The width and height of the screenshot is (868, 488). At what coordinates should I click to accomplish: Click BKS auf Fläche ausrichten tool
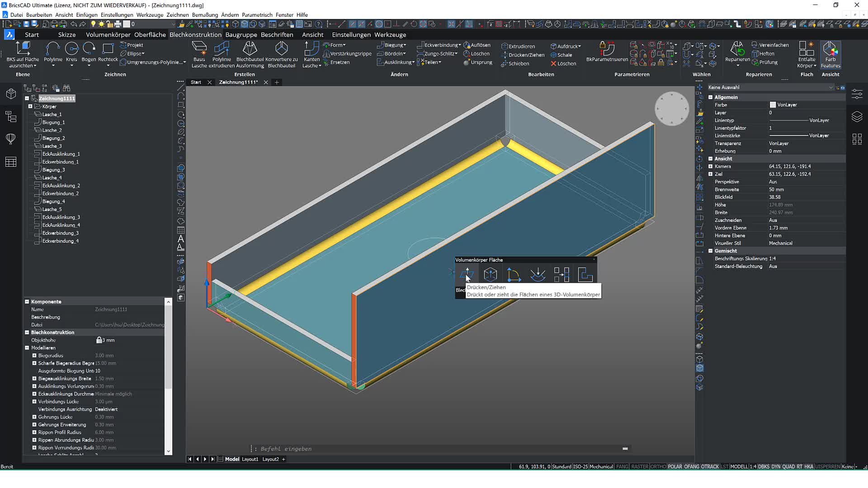(23, 54)
